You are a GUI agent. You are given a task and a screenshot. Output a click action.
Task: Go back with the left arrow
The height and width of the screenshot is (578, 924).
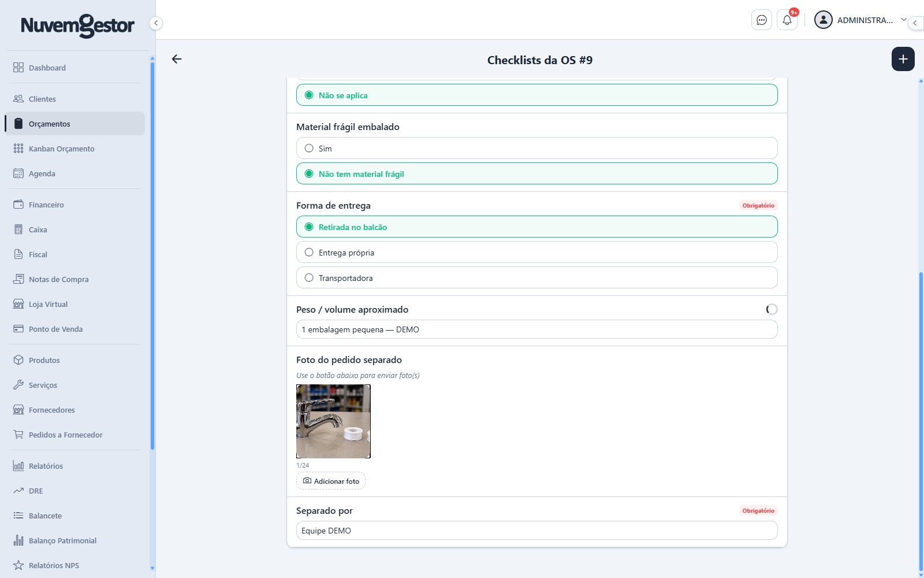(177, 59)
